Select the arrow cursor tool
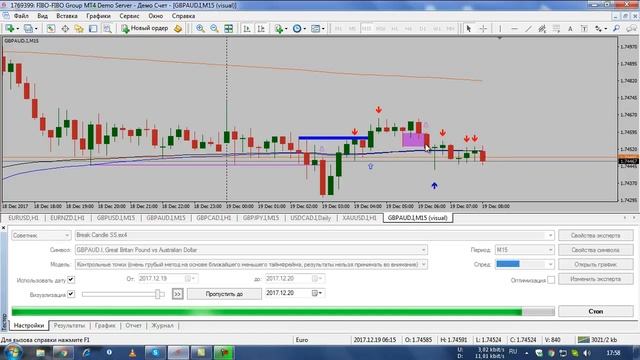Image resolution: width=640 pixels, height=360 pixels. [469, 29]
